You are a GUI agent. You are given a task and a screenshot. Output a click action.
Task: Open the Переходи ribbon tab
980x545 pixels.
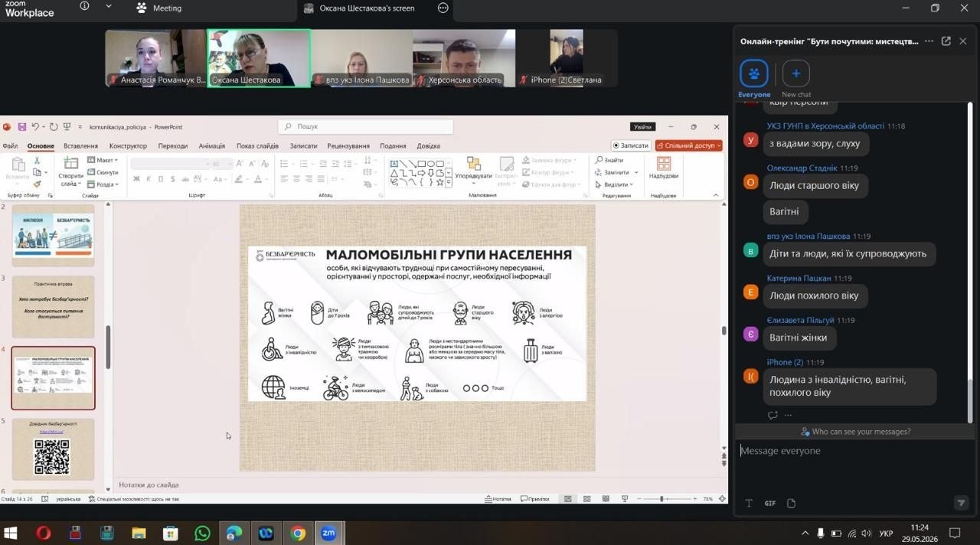coord(173,145)
